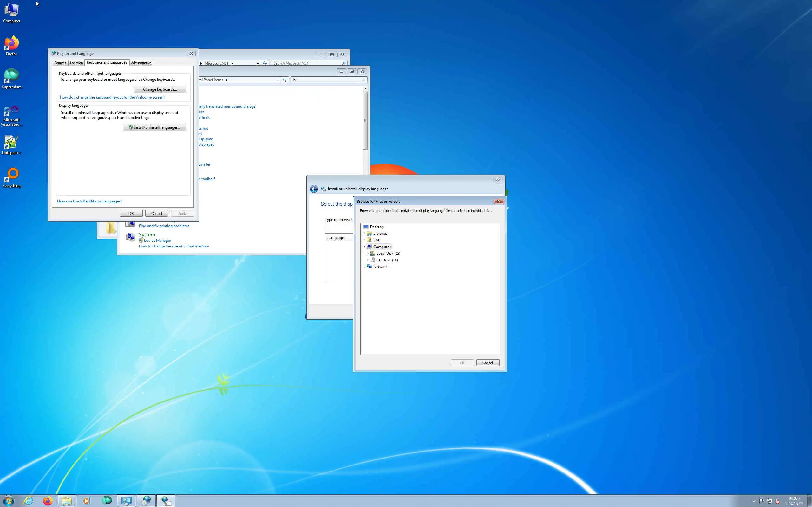Screen dimensions: 812x507
Task: Switch to the Formats tab
Action: 60,63
